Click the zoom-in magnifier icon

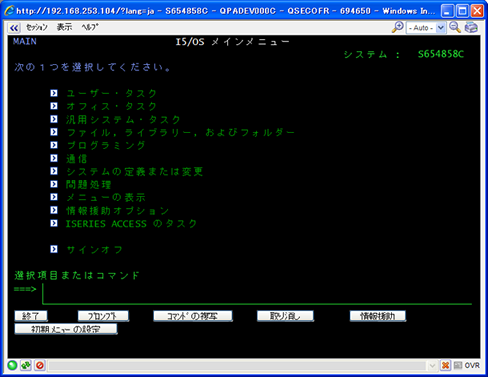397,27
